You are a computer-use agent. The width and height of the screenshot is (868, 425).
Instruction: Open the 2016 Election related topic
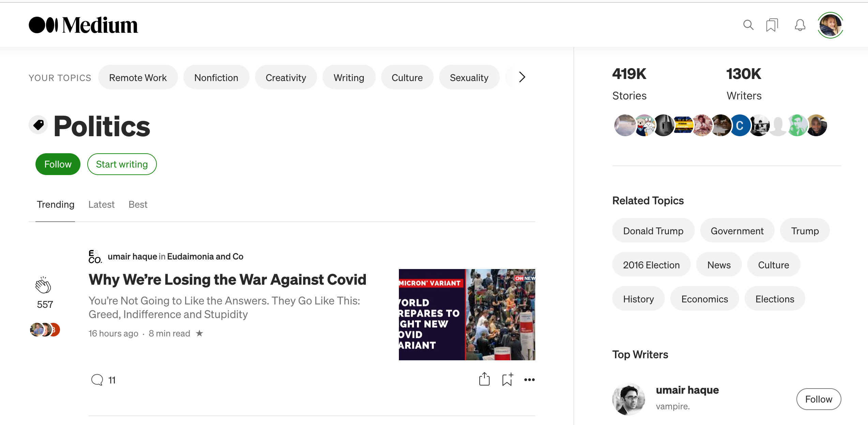651,265
